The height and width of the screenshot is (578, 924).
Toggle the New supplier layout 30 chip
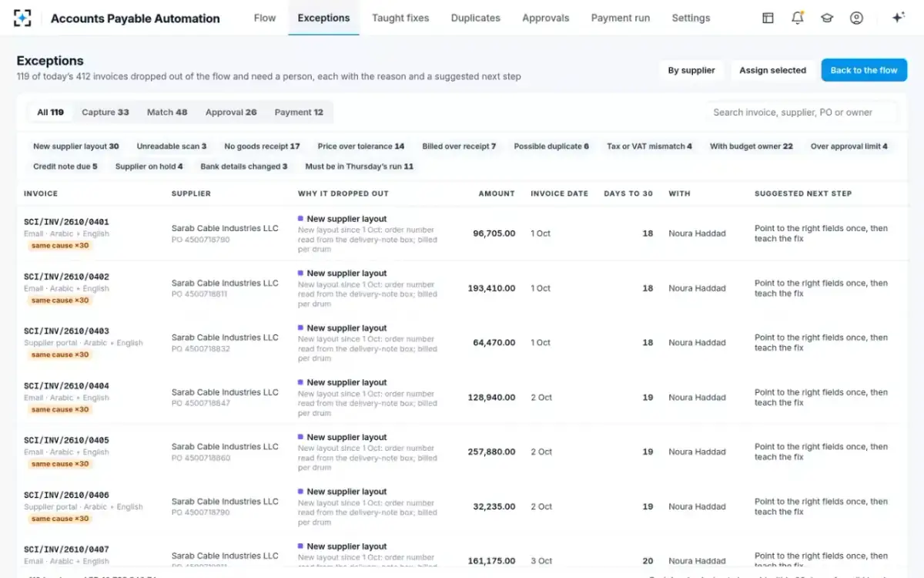[x=76, y=146]
